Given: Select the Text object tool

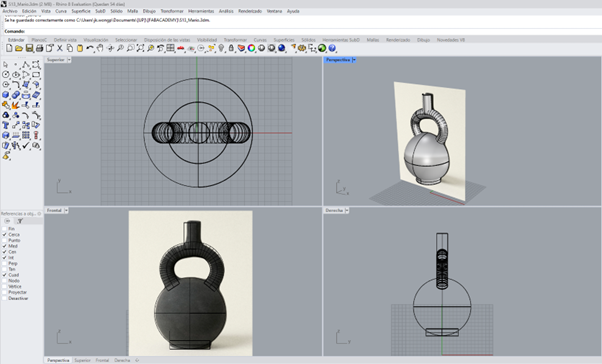Looking at the screenshot, I should coord(5,125).
